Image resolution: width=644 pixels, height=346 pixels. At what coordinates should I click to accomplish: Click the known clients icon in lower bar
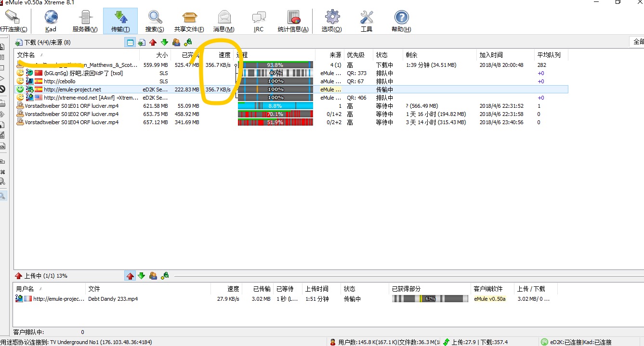coord(165,276)
